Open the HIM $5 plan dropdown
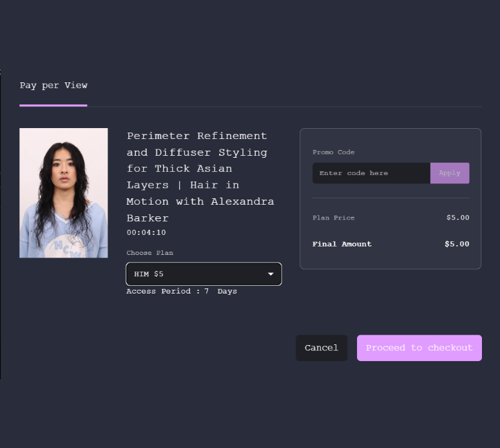This screenshot has height=448, width=500. (197, 274)
